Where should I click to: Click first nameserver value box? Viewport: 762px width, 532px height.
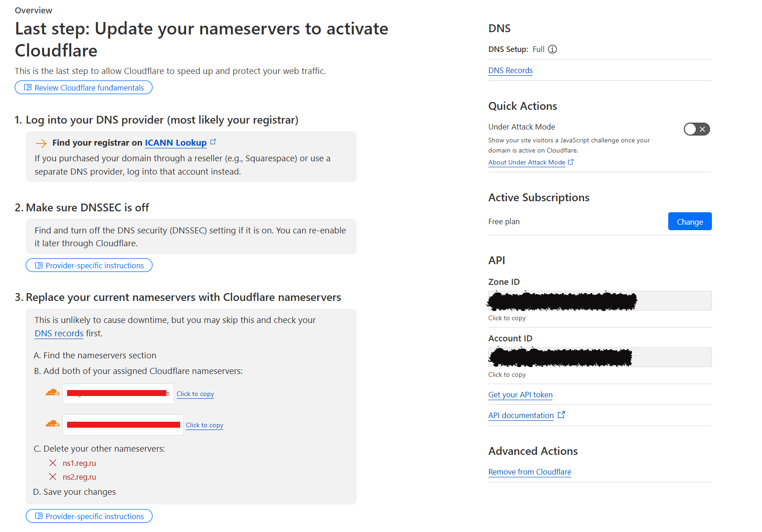[118, 394]
